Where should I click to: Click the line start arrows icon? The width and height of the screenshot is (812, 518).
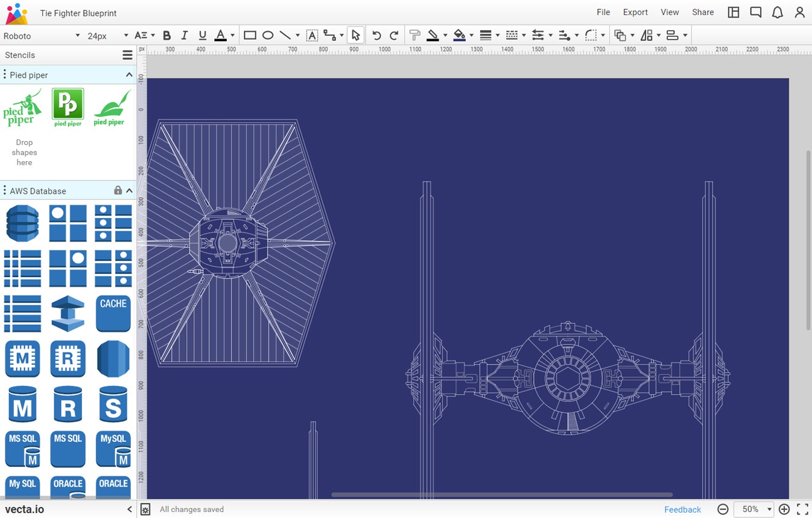click(538, 36)
